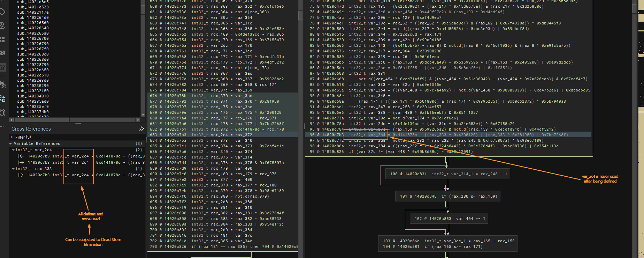
Task: Click incoming-arrow reference icon under var_2c4
Action: [x=21, y=156]
